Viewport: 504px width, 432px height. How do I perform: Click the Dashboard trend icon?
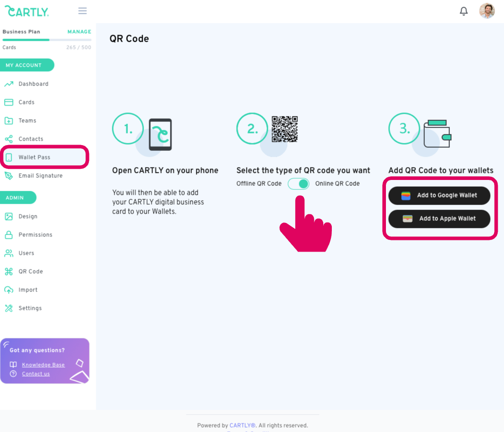(8, 84)
